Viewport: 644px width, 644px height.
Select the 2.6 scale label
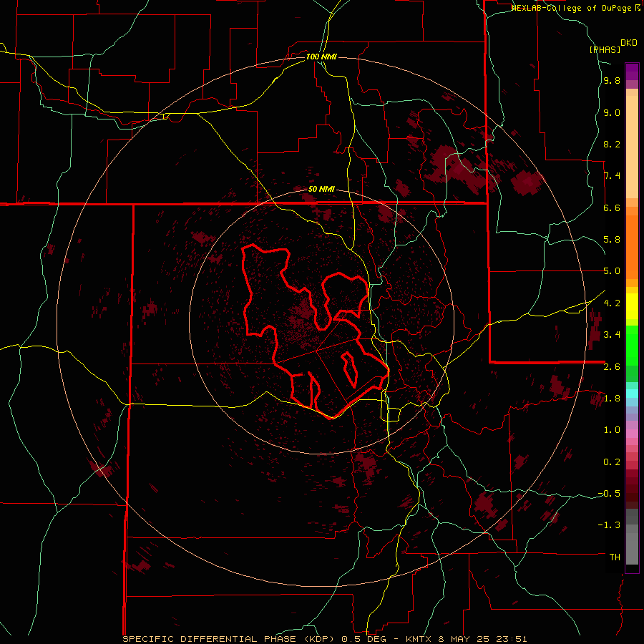tap(612, 366)
